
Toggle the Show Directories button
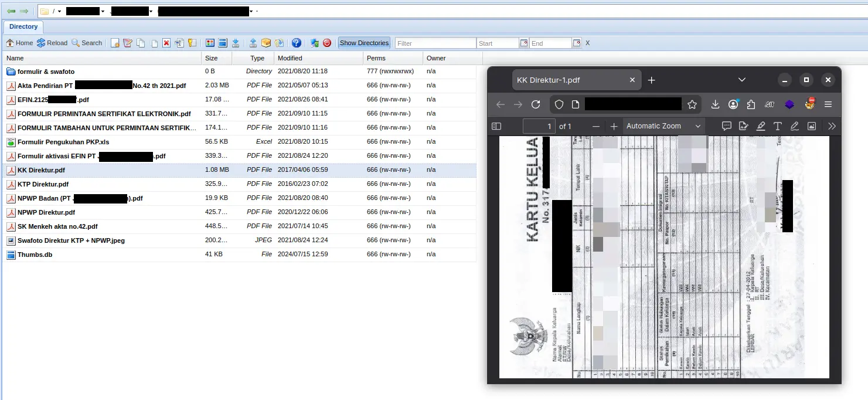(364, 43)
